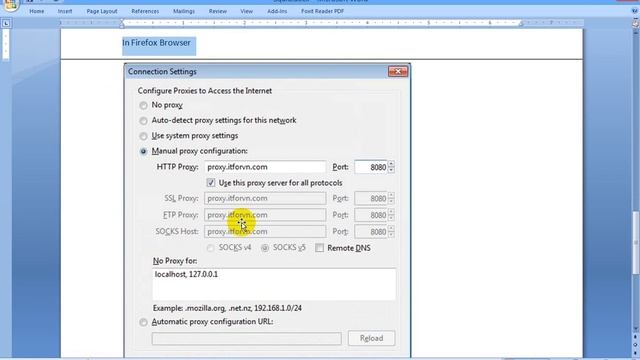The width and height of the screenshot is (640, 360).
Task: Click the Reload button
Action: click(x=371, y=338)
